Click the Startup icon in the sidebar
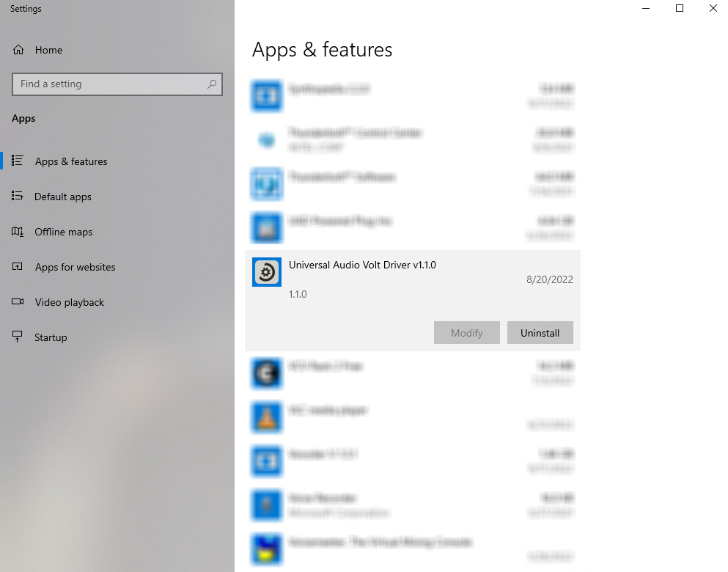The width and height of the screenshot is (728, 572). tap(16, 337)
